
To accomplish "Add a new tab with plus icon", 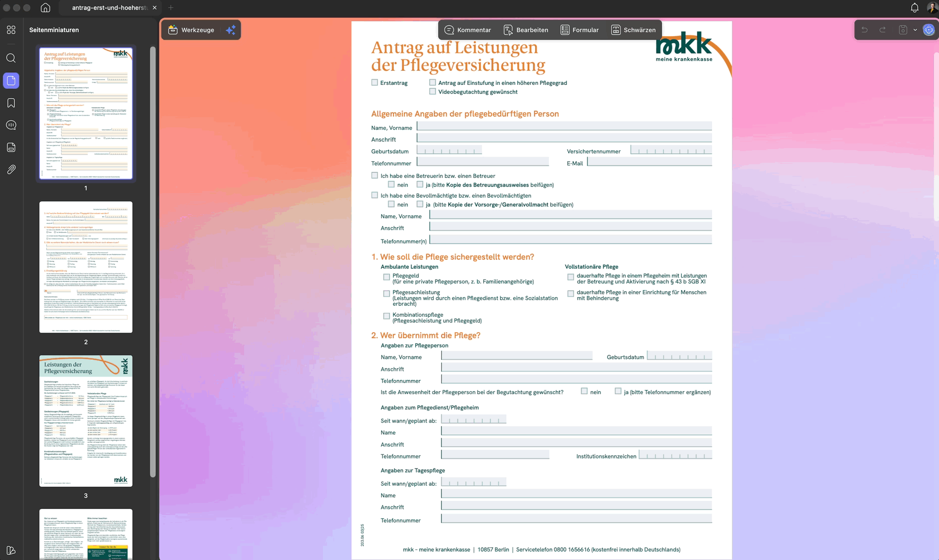I will pos(171,8).
